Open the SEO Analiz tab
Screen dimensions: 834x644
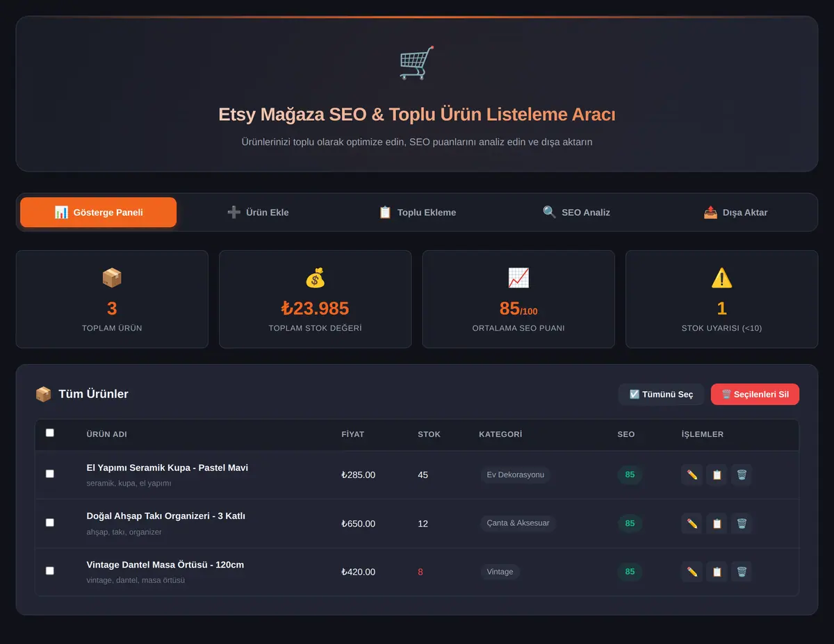[576, 212]
